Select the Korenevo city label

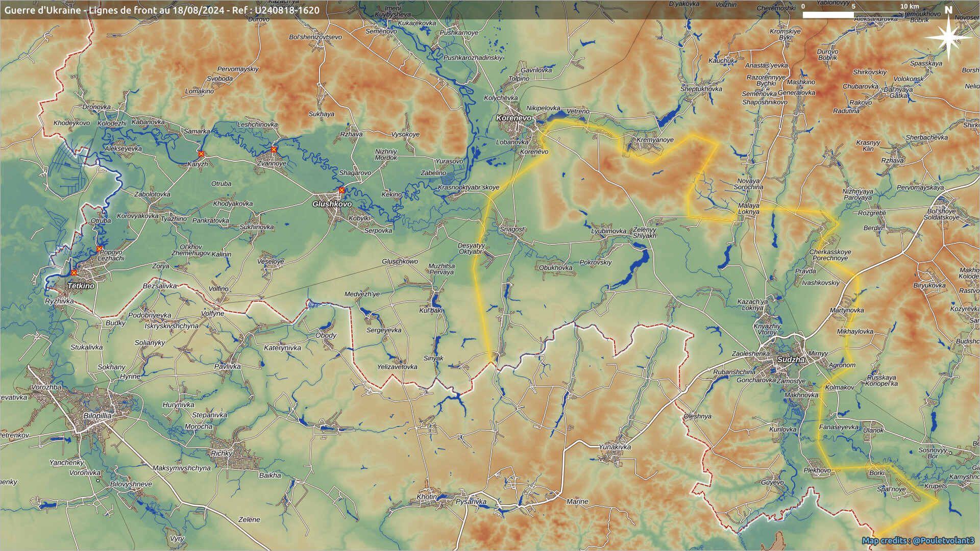click(513, 118)
